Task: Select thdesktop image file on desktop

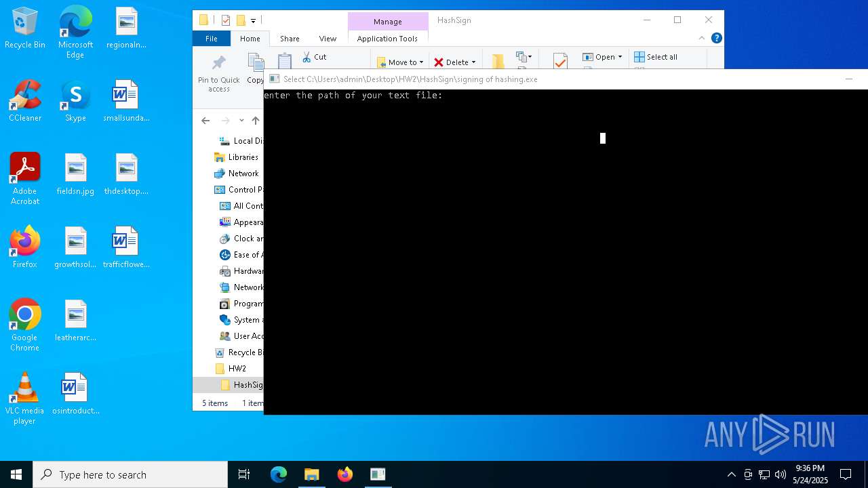Action: coord(126,174)
